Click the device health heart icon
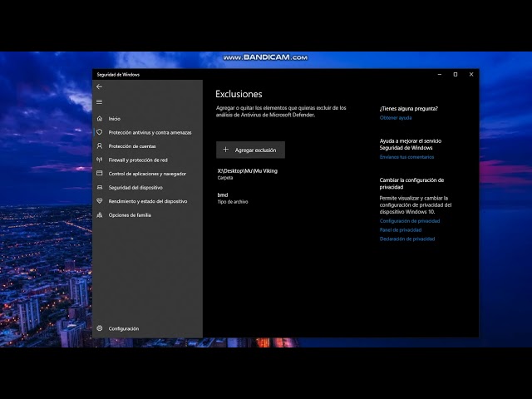This screenshot has height=399, width=532. pyautogui.click(x=100, y=201)
